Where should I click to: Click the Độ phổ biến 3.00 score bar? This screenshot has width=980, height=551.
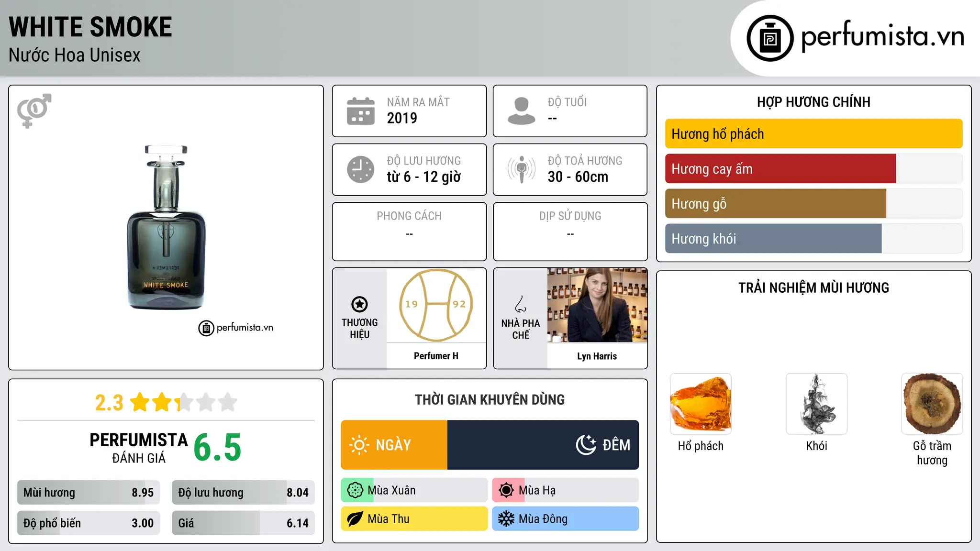pyautogui.click(x=89, y=523)
